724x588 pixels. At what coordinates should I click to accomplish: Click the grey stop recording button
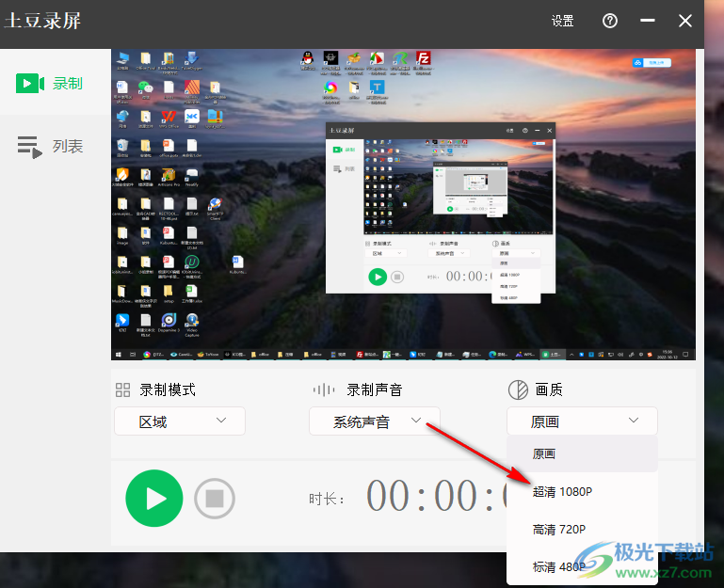click(215, 499)
